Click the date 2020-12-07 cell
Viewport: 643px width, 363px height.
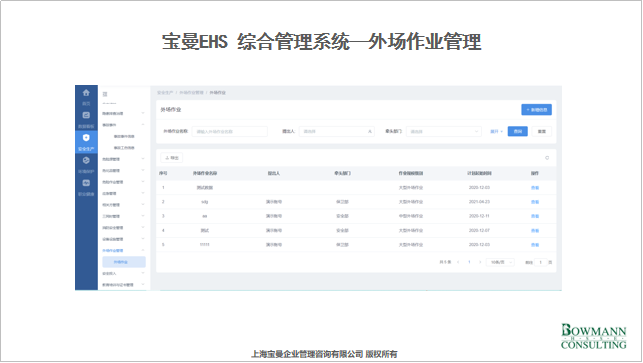[479, 231]
